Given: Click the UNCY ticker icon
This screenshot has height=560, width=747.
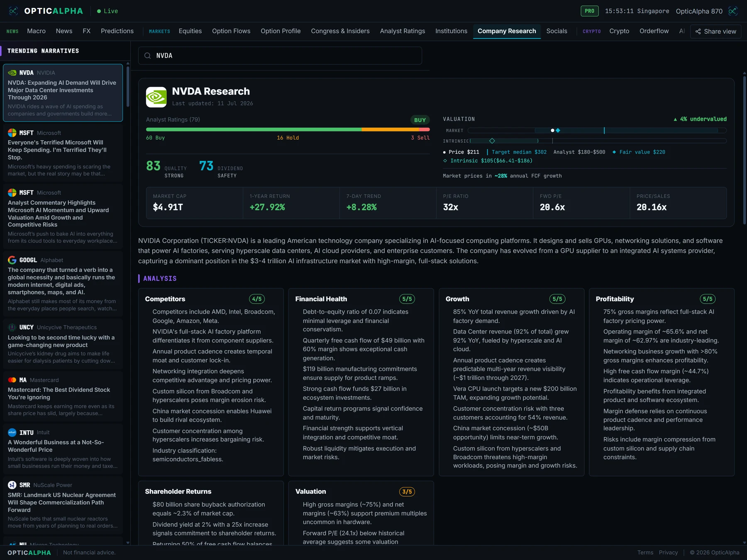Looking at the screenshot, I should click(12, 327).
